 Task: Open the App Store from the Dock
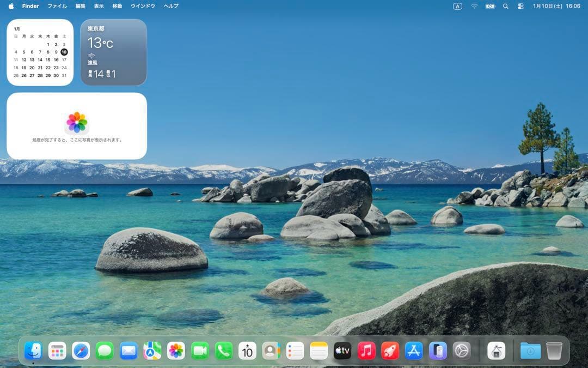pos(414,352)
